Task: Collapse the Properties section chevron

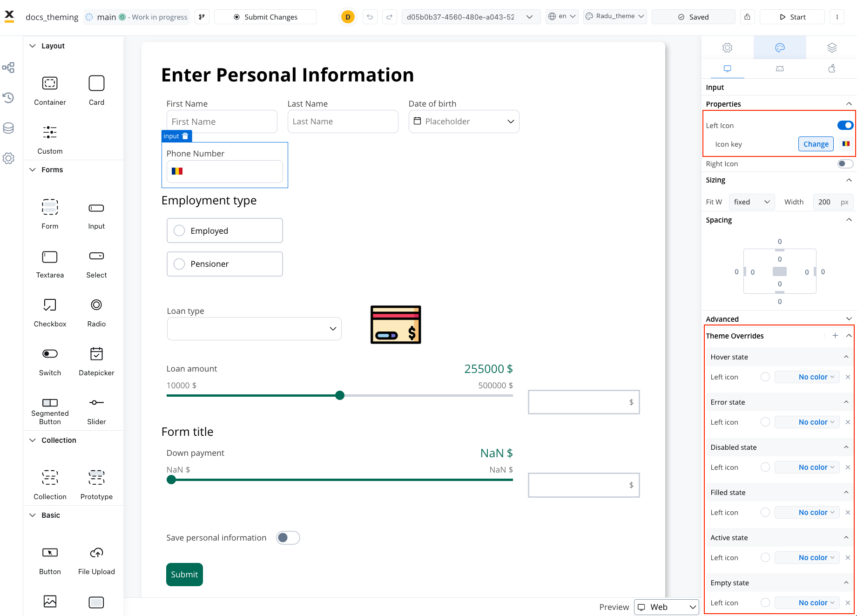Action: (849, 104)
